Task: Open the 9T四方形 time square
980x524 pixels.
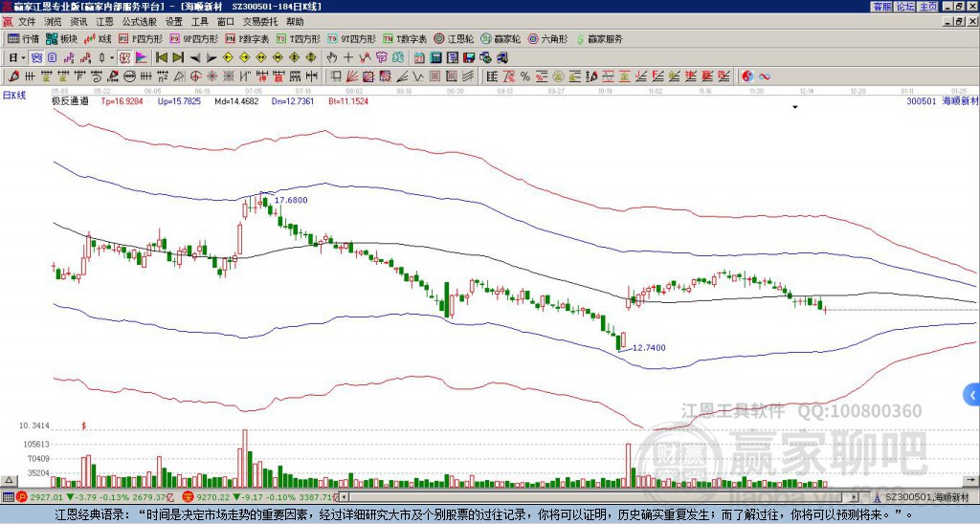Action: pyautogui.click(x=352, y=38)
